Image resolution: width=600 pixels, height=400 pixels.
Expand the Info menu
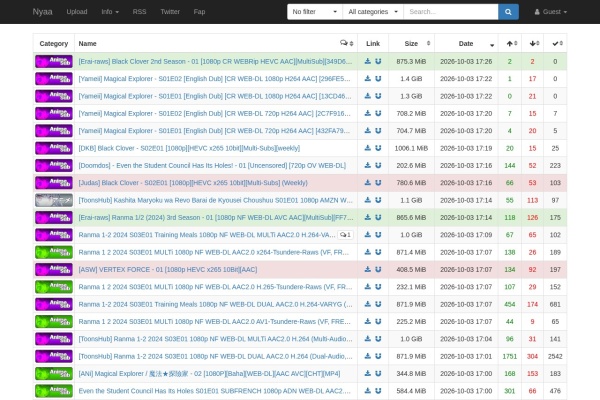click(110, 12)
